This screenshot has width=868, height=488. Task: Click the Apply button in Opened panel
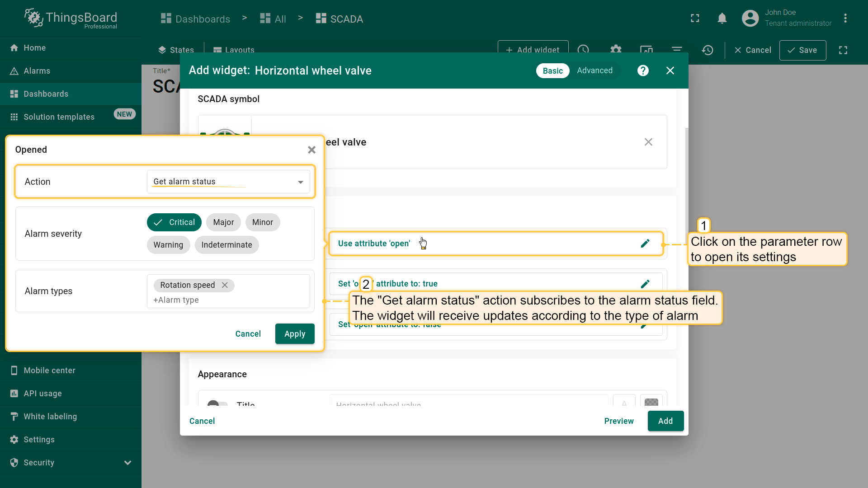(295, 334)
